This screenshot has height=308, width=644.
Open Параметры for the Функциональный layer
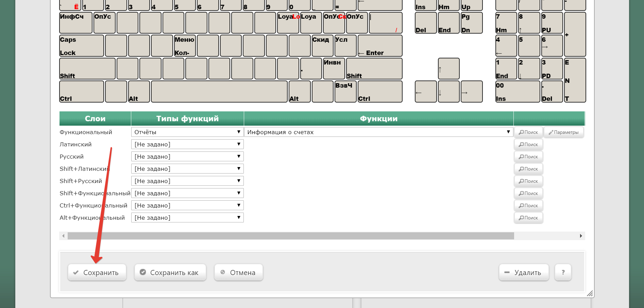[563, 132]
